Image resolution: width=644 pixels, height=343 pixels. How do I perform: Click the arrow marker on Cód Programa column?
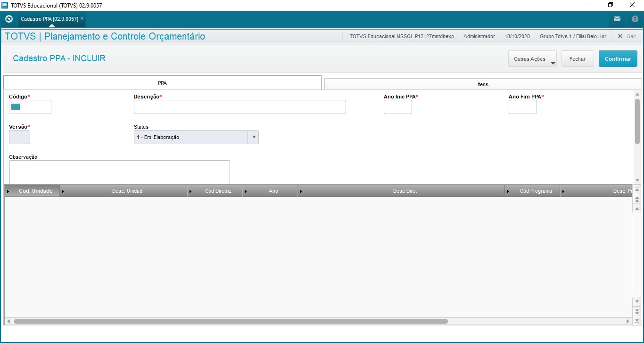508,191
